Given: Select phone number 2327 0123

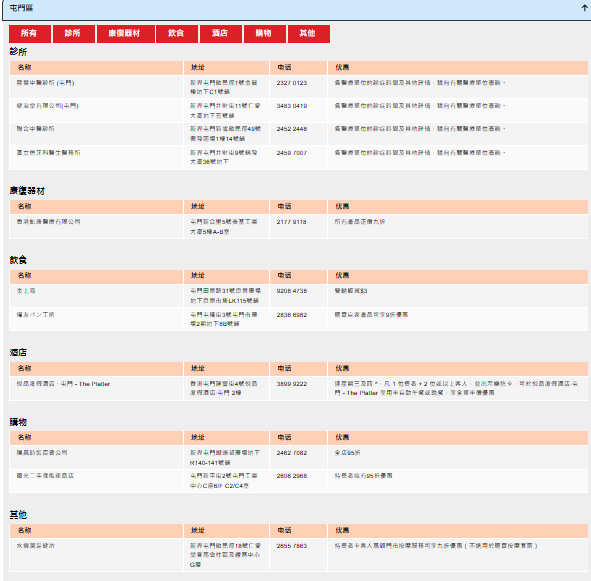Looking at the screenshot, I should 292,83.
